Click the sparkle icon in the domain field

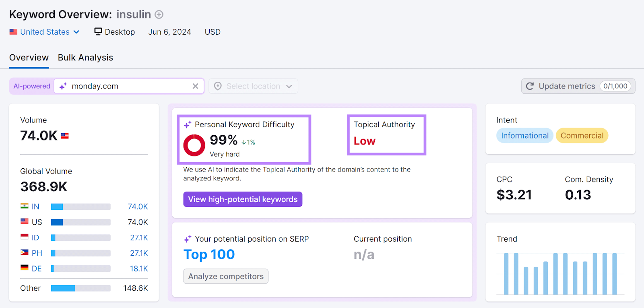pyautogui.click(x=63, y=86)
